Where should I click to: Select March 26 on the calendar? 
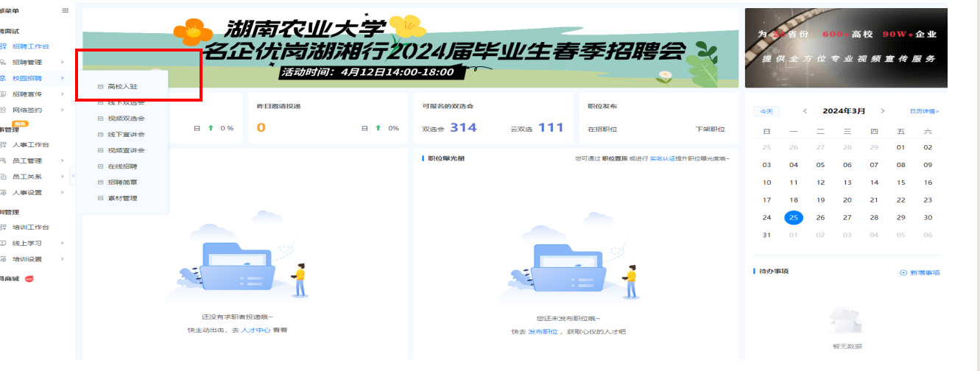[x=820, y=218]
